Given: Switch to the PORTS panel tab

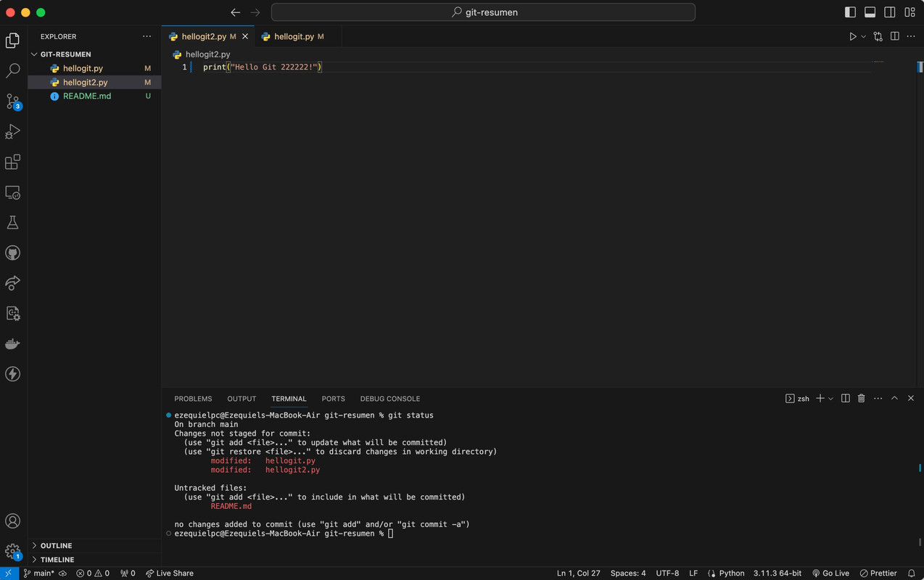Looking at the screenshot, I should (333, 399).
